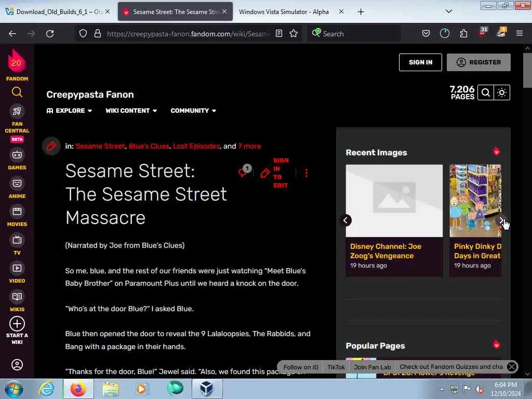Open Disney Channel: Joe Zoog's Vengeance link
The image size is (532, 399).
(x=386, y=251)
